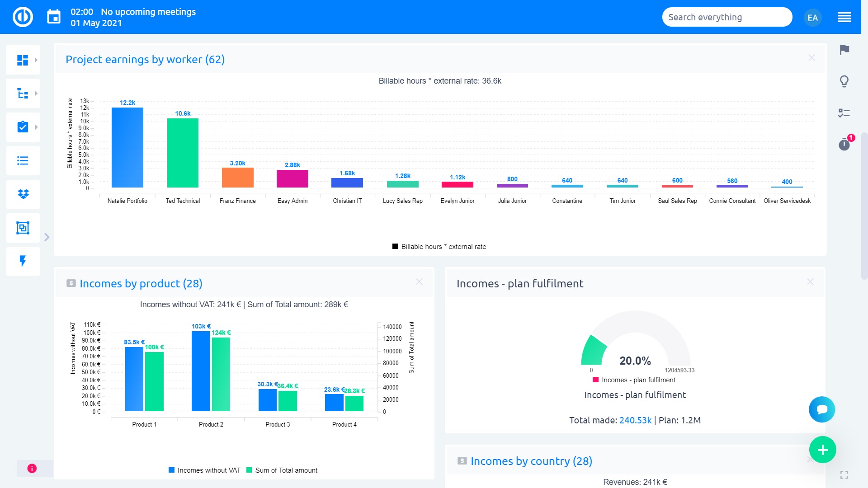Click inside the Search everything field

[x=726, y=17]
